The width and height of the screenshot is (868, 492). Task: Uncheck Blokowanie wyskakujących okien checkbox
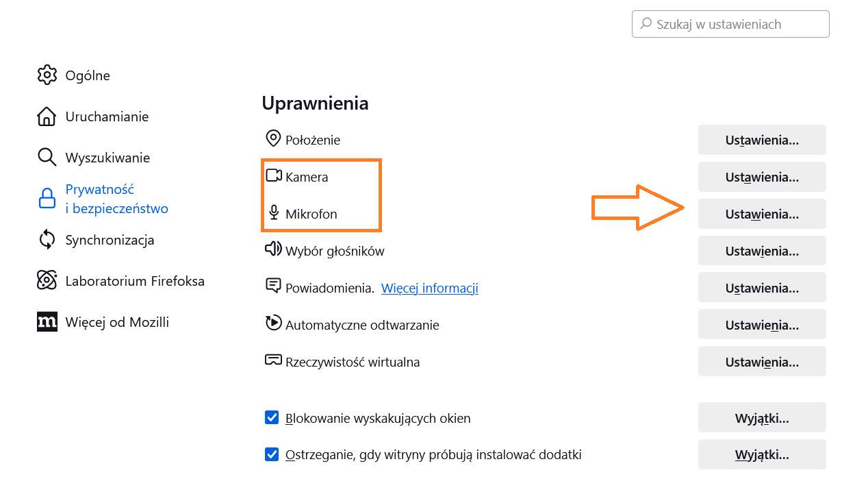coord(272,417)
